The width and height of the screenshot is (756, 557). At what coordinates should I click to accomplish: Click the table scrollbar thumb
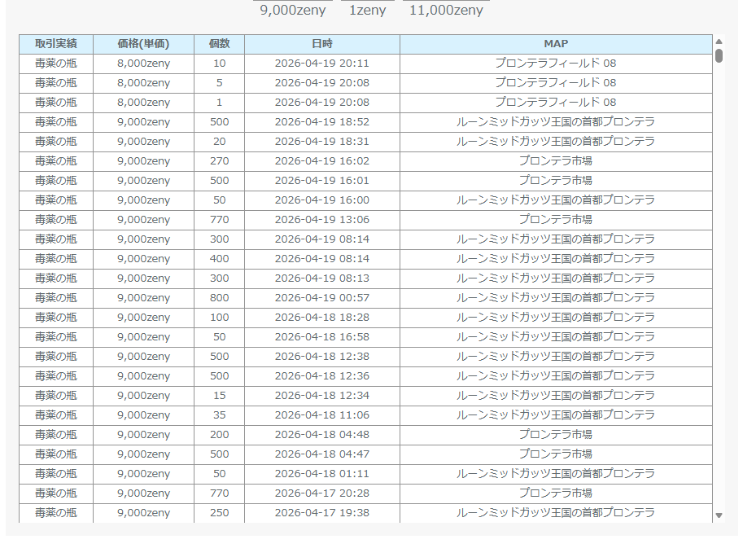719,55
